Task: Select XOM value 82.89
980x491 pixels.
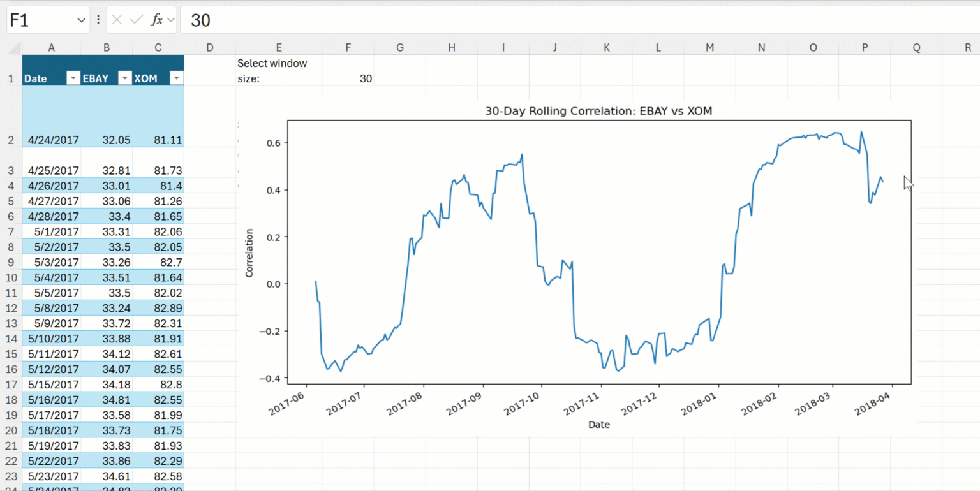Action: pos(158,308)
